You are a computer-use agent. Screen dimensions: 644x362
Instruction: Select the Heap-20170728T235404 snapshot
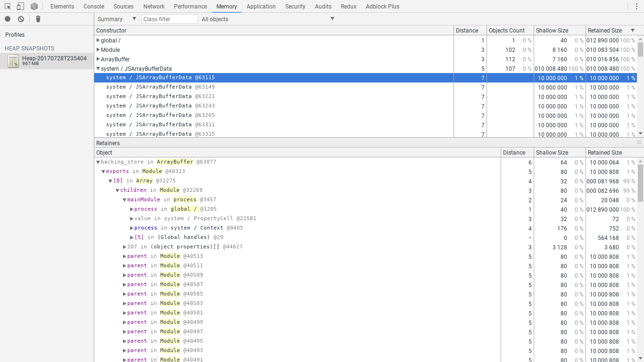click(x=47, y=61)
